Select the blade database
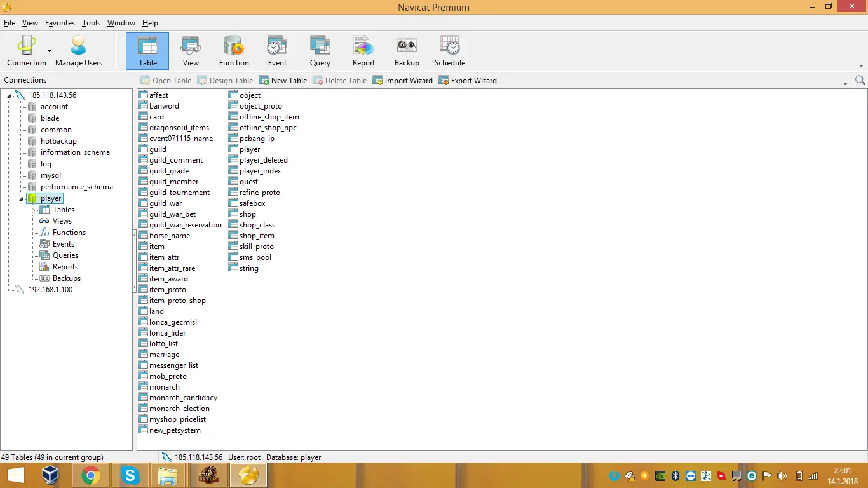The width and height of the screenshot is (868, 488). click(x=50, y=118)
